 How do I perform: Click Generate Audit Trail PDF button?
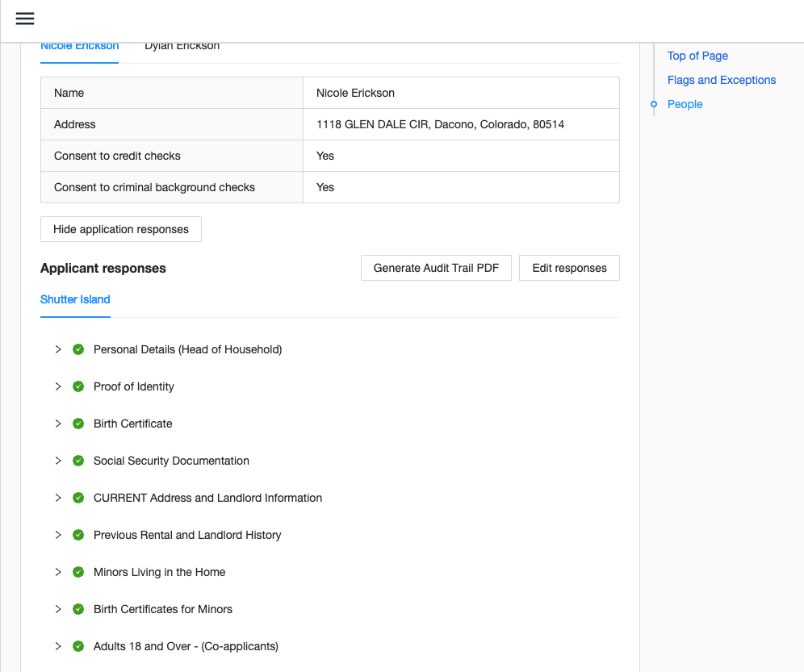point(437,268)
